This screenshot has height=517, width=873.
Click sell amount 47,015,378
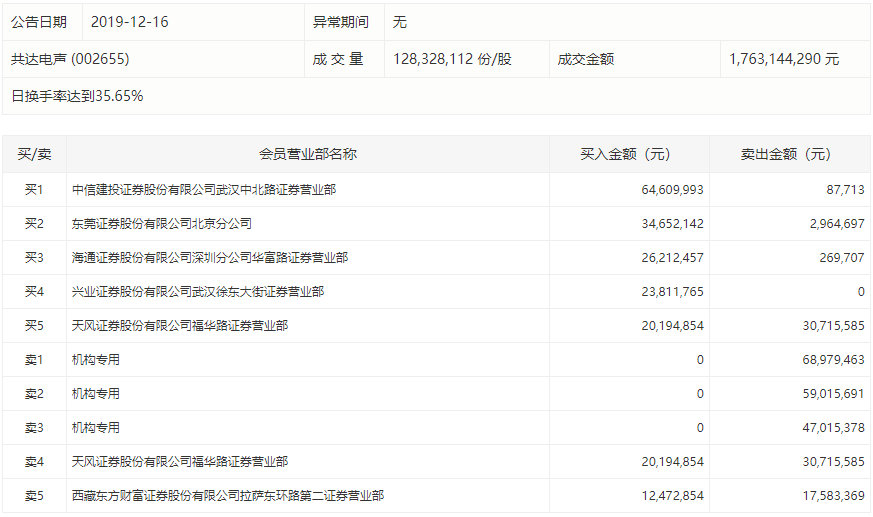coord(833,428)
